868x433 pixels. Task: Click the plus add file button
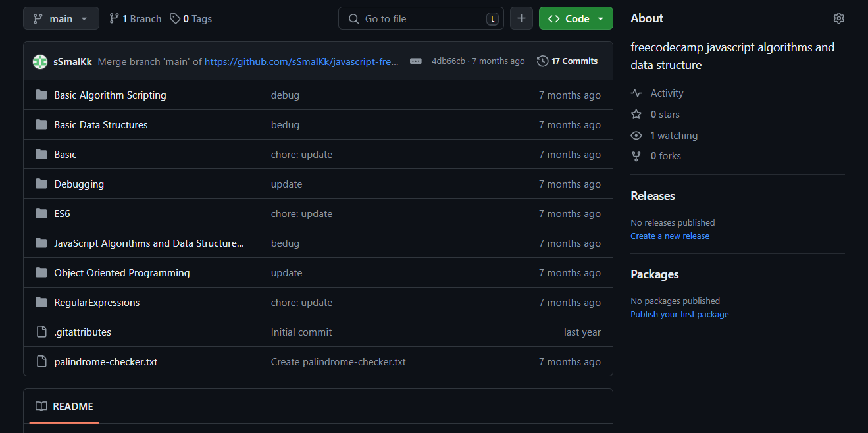pos(521,18)
